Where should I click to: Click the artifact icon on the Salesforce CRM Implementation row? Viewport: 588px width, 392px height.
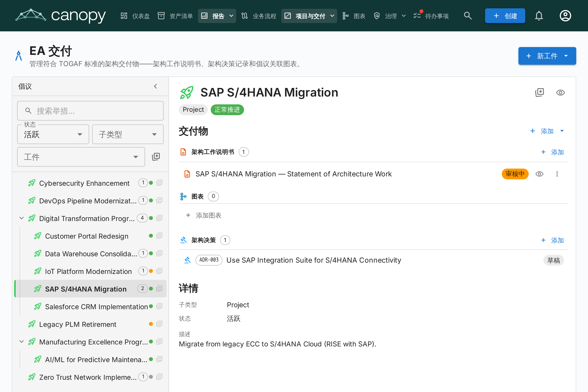coord(159,306)
